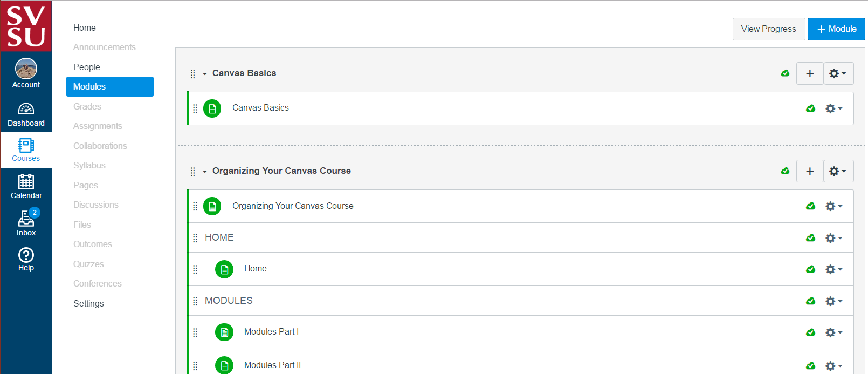
Task: Add item to Organizing Your Canvas Course module
Action: pyautogui.click(x=810, y=171)
